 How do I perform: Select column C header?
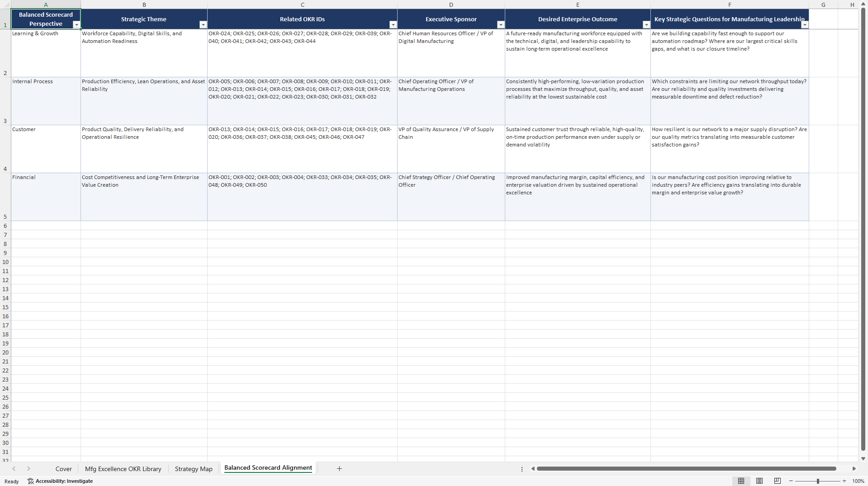pos(302,5)
